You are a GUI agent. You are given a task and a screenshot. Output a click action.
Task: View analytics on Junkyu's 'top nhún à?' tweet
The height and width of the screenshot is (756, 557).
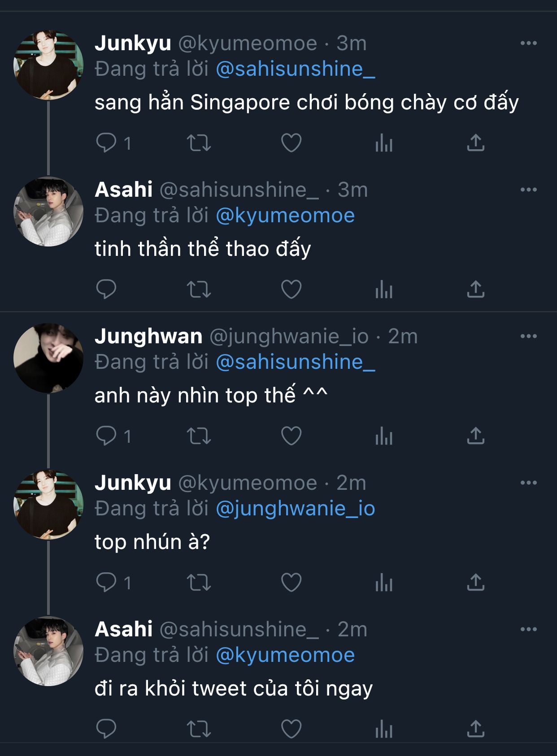point(384,582)
